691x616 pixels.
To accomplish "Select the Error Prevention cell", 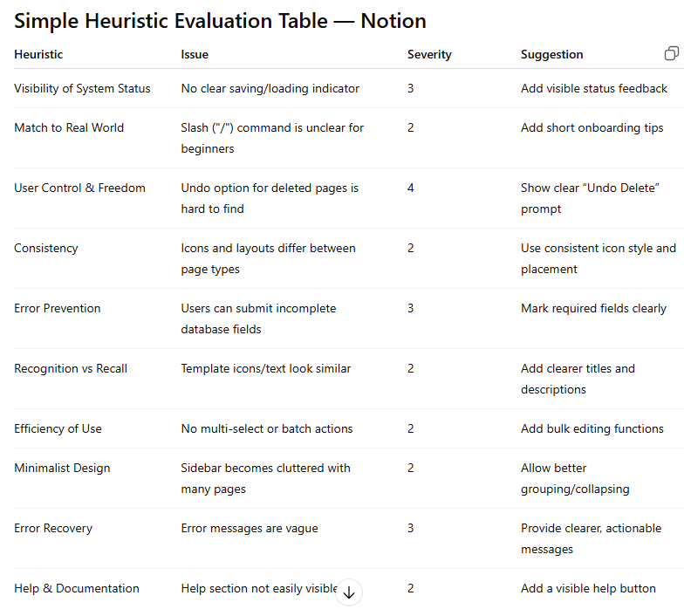I will coord(58,308).
